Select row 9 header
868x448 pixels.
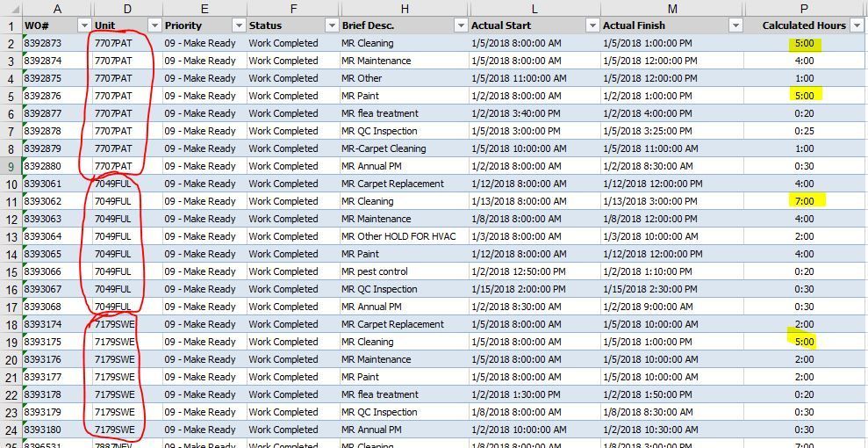point(11,166)
